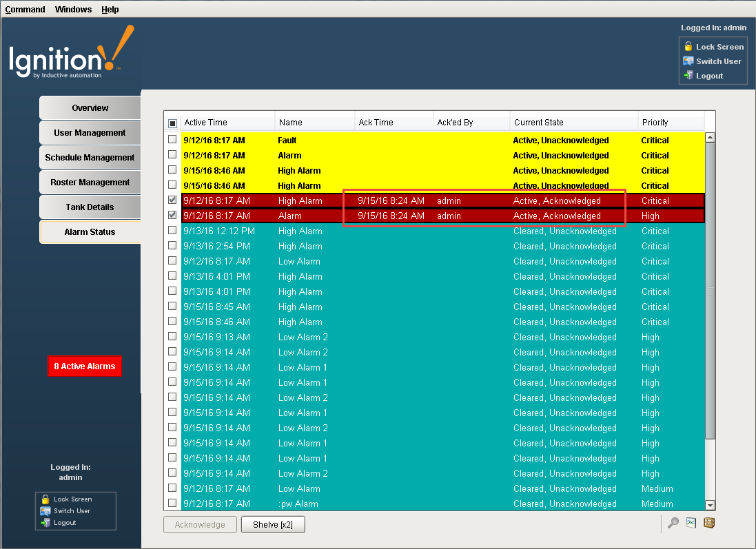
Task: Uncheck the acknowledged High Alarm row
Action: (172, 200)
